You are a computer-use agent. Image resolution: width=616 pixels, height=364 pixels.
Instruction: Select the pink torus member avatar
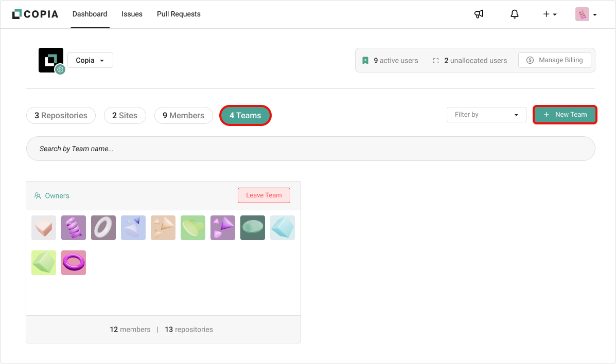(74, 263)
